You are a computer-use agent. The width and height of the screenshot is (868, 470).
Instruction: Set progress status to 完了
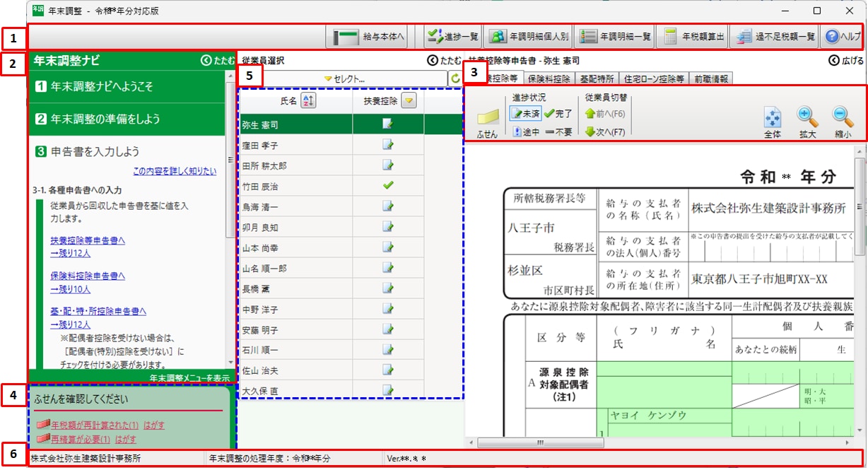(558, 114)
